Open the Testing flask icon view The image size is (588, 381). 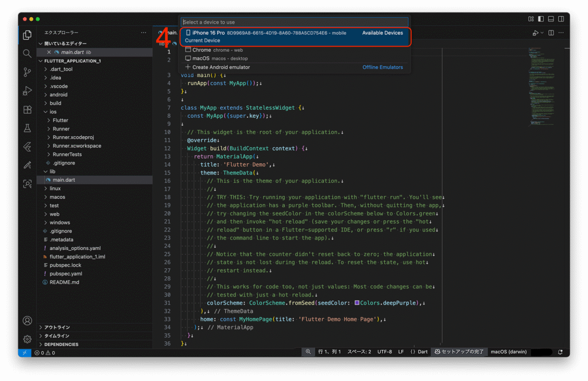pos(27,128)
